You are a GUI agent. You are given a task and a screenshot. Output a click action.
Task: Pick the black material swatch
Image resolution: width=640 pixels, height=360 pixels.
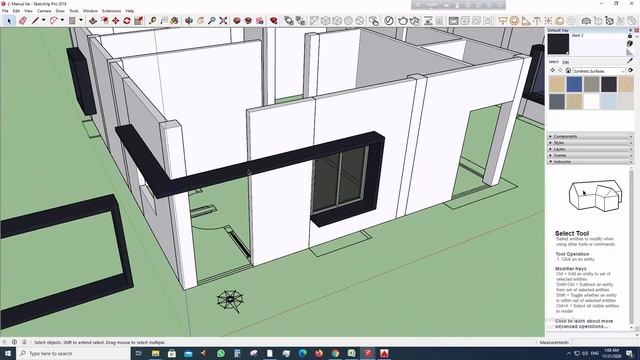click(x=609, y=84)
